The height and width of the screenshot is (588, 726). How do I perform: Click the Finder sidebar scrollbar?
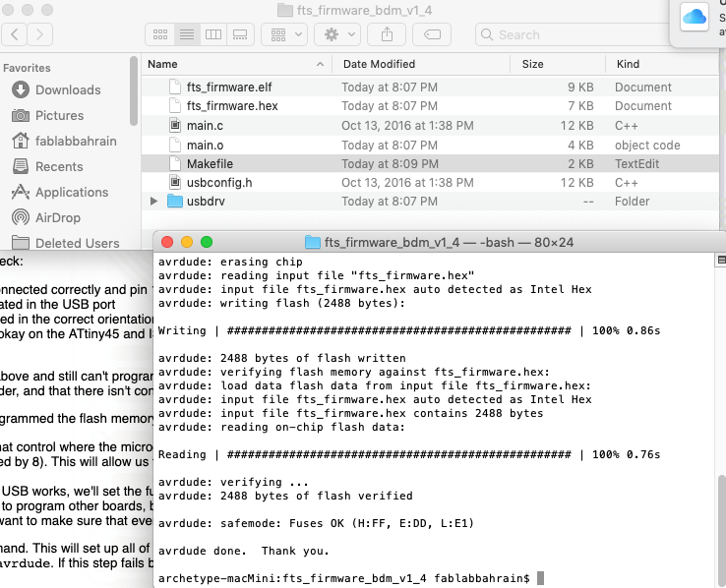tap(134, 90)
